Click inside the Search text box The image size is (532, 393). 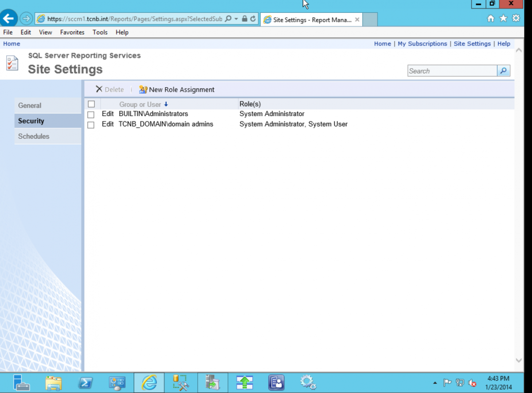pos(452,71)
